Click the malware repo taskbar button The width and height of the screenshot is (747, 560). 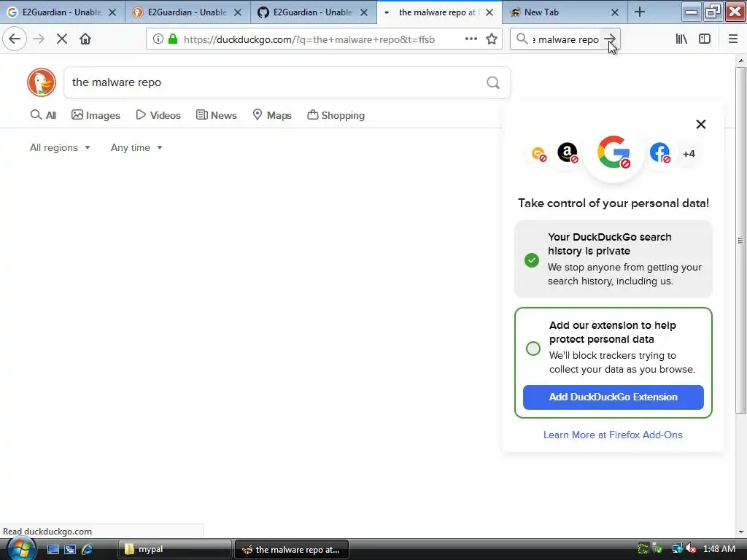(x=292, y=550)
